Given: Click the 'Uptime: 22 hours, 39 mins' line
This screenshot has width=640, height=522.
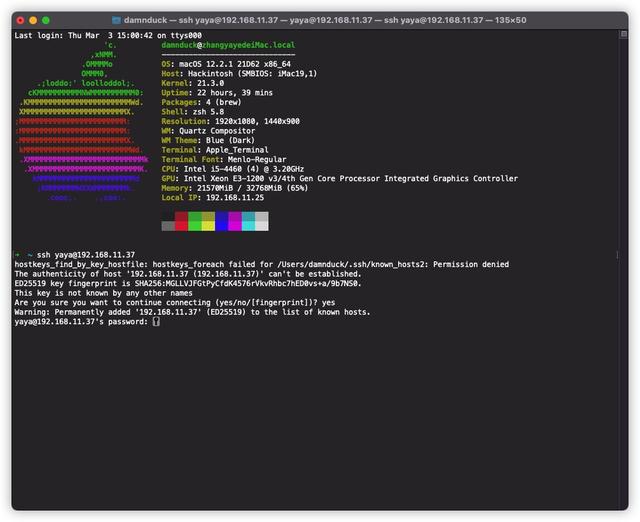Looking at the screenshot, I should pos(217,93).
